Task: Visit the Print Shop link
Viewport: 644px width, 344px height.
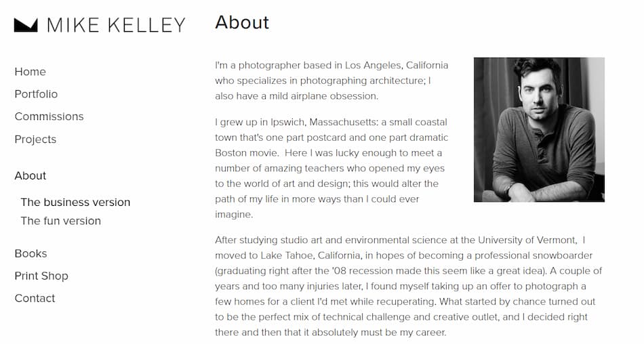Action: pyautogui.click(x=41, y=276)
